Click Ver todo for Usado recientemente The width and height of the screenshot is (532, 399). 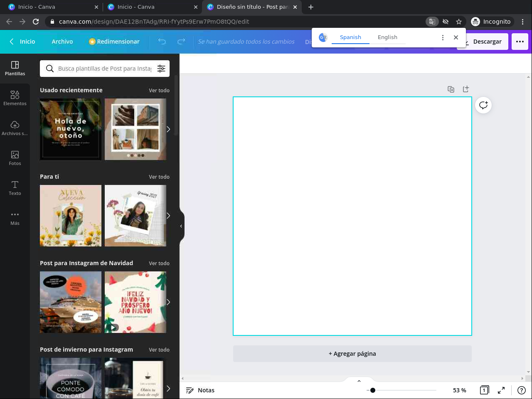tap(159, 90)
